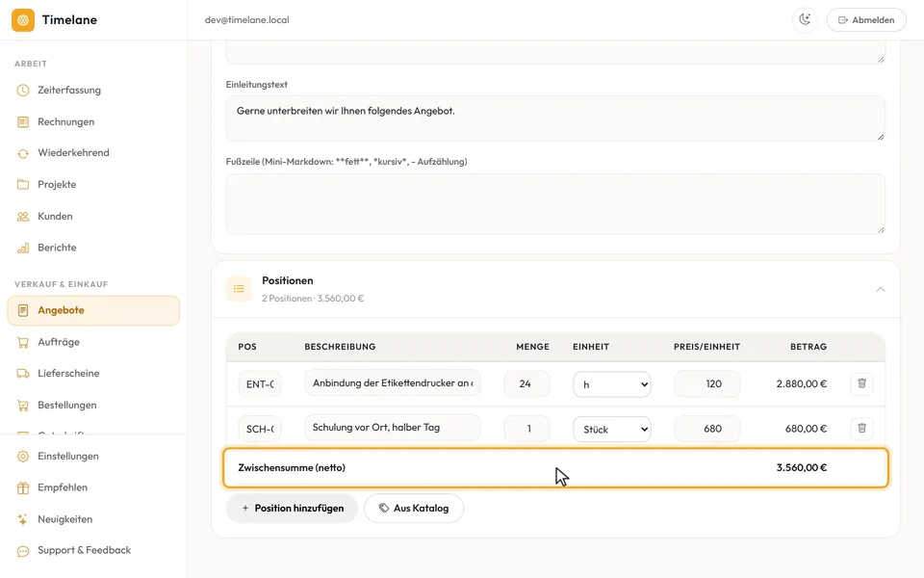This screenshot has height=578, width=924.
Task: Select Kunden in sidebar
Action: point(93,217)
